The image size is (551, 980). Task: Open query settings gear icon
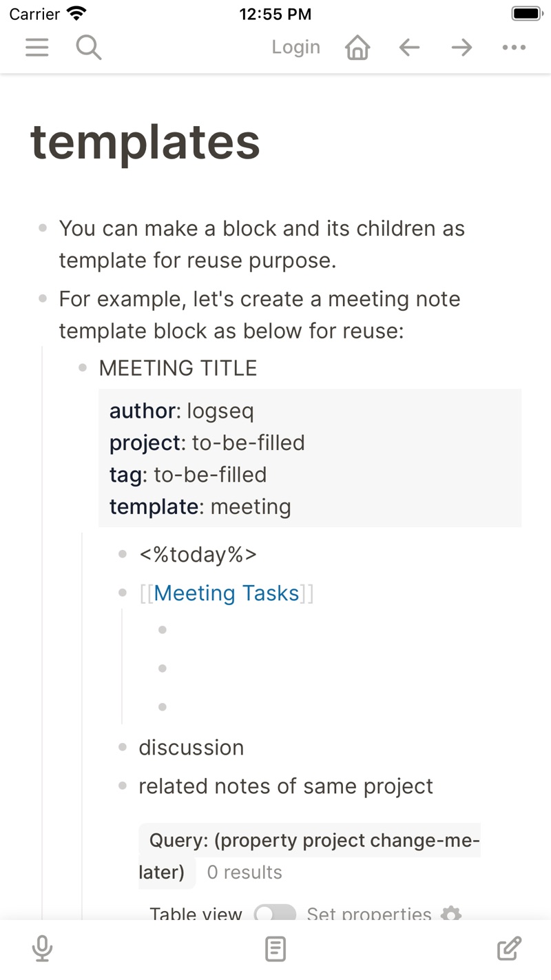pos(451,914)
